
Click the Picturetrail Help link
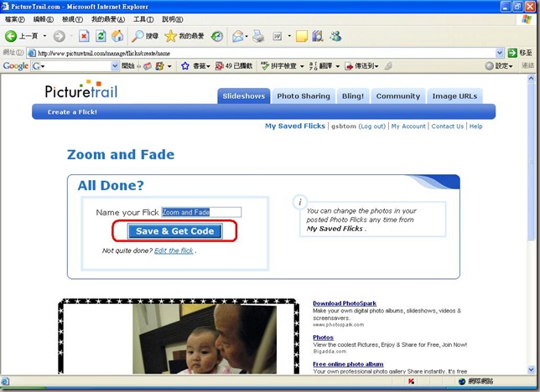[476, 126]
